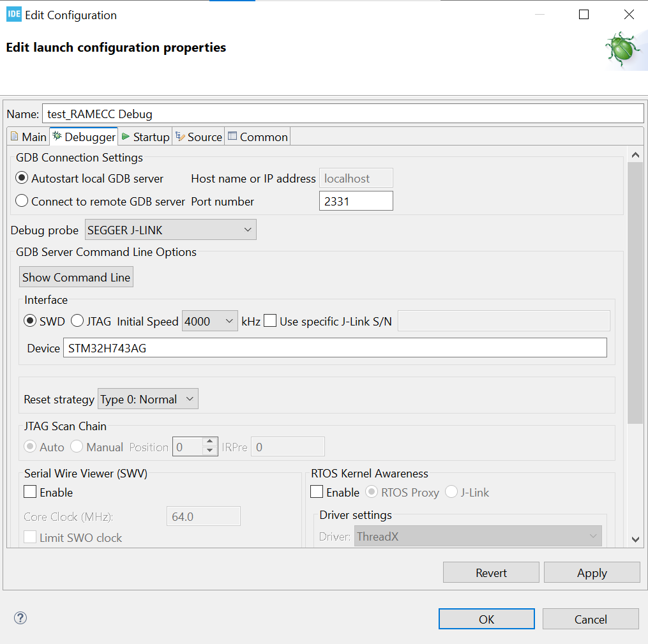
Task: Apply the launch configuration changes
Action: 591,572
